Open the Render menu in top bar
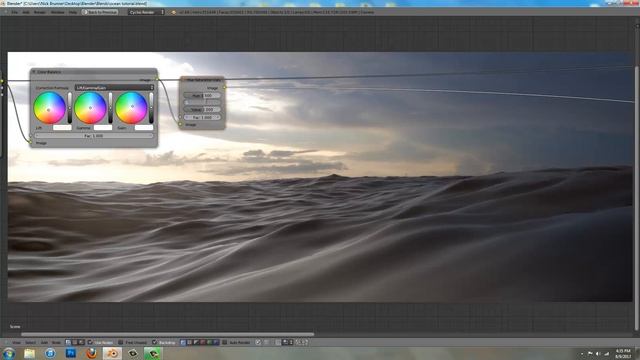The image size is (640, 360). [40, 12]
